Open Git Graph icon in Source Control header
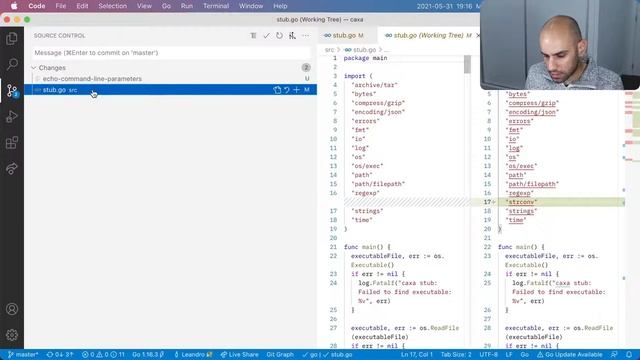The width and height of the screenshot is (640, 360). (292, 36)
